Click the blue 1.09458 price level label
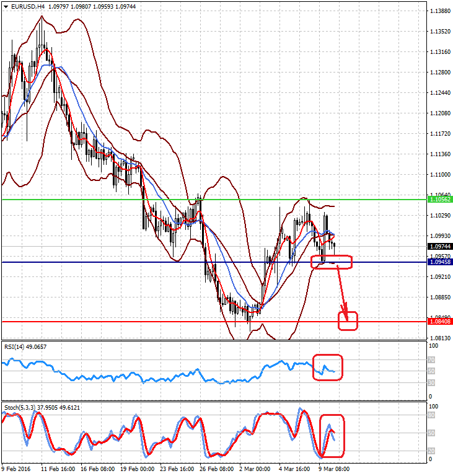 (x=440, y=262)
